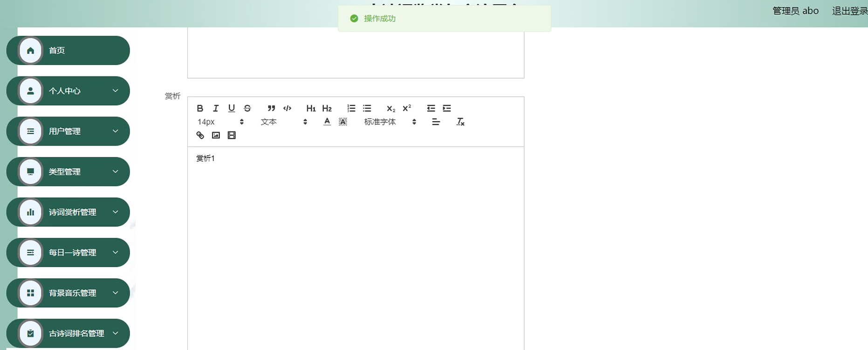Click the bar chart icon for 诗词赏析管理
868x350 pixels.
click(31, 212)
